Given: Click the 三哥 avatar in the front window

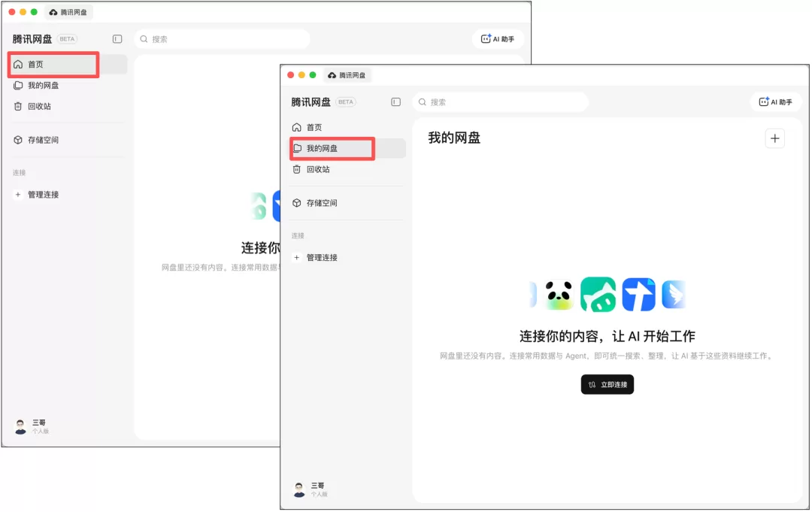Looking at the screenshot, I should click(299, 489).
